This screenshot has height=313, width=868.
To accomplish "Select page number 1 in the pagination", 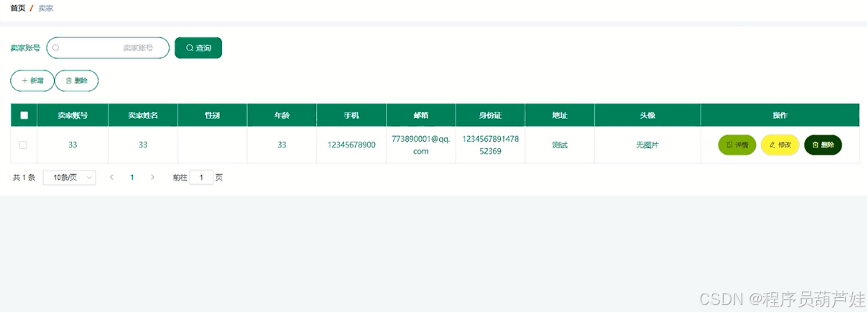I will [x=132, y=177].
